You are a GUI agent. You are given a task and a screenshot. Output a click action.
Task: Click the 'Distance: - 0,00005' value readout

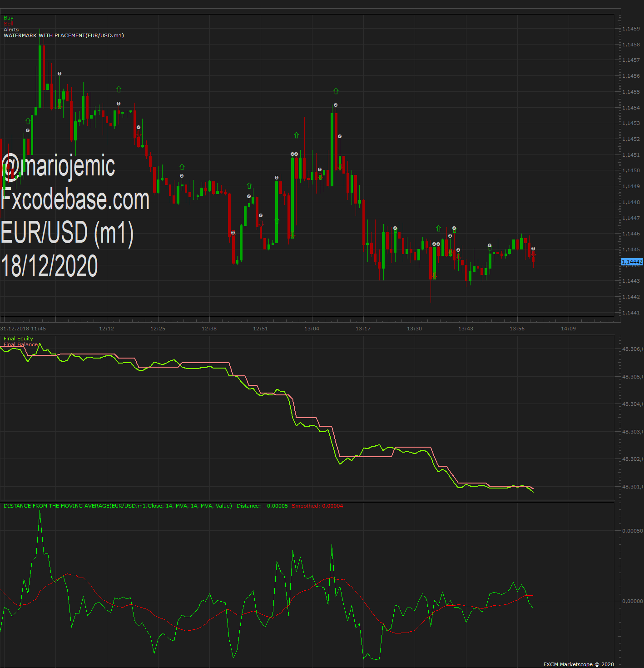coord(262,506)
